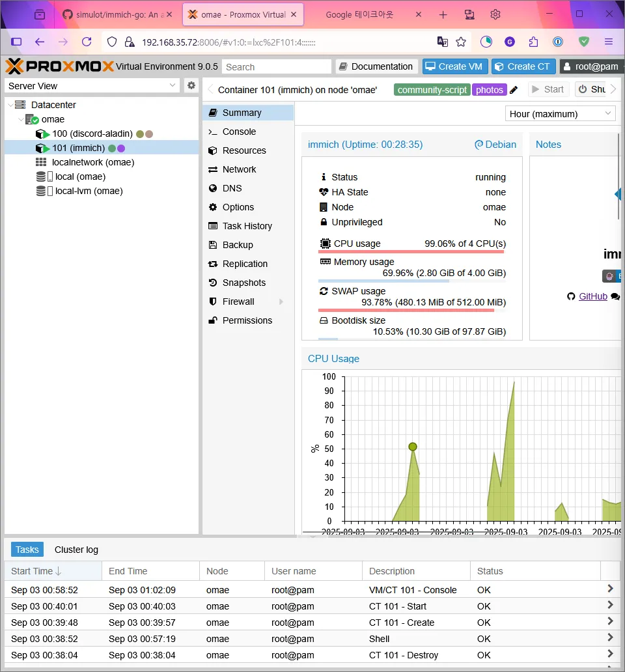
Task: Open the root@pam user menu
Action: (592, 66)
